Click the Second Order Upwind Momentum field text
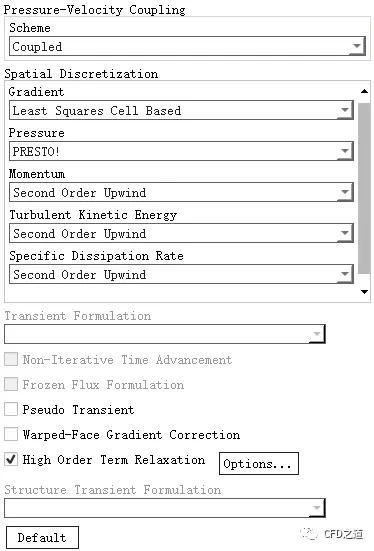The width and height of the screenshot is (374, 551). tap(79, 193)
